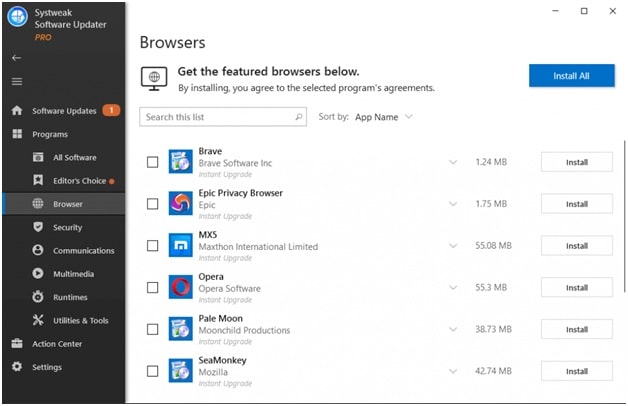628x406 pixels.
Task: Click Maxthon International Limited publisher text
Action: click(x=258, y=247)
